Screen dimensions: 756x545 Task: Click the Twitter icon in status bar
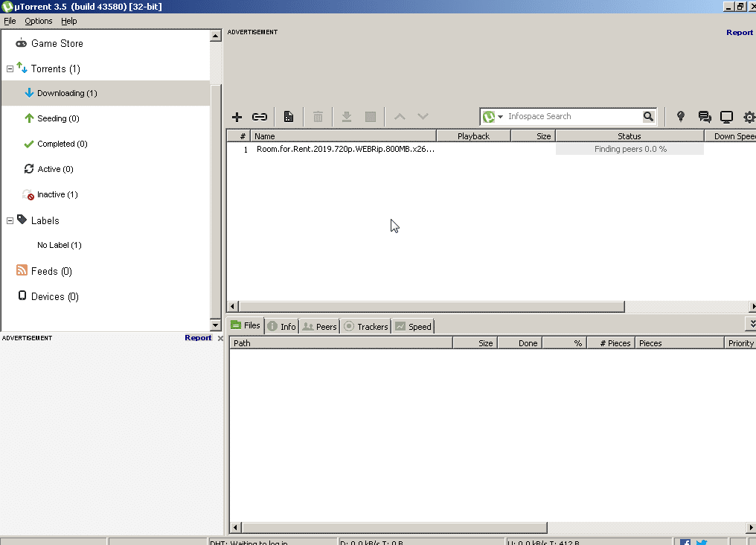click(702, 542)
